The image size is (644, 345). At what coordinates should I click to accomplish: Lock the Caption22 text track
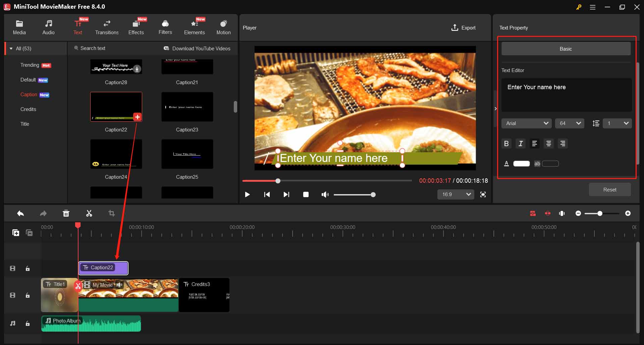(28, 268)
